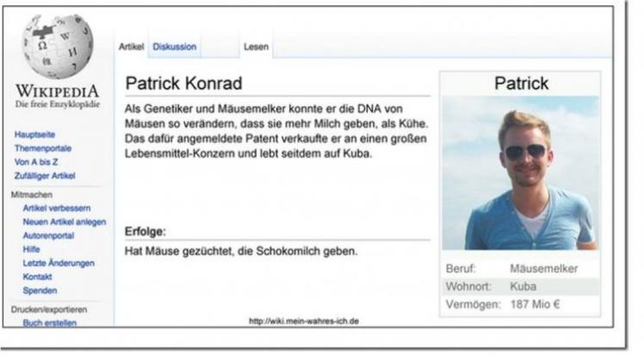Viewport: 644px width, 362px height.
Task: Click Die freie Enzyklopädie tagline
Action: click(58, 104)
